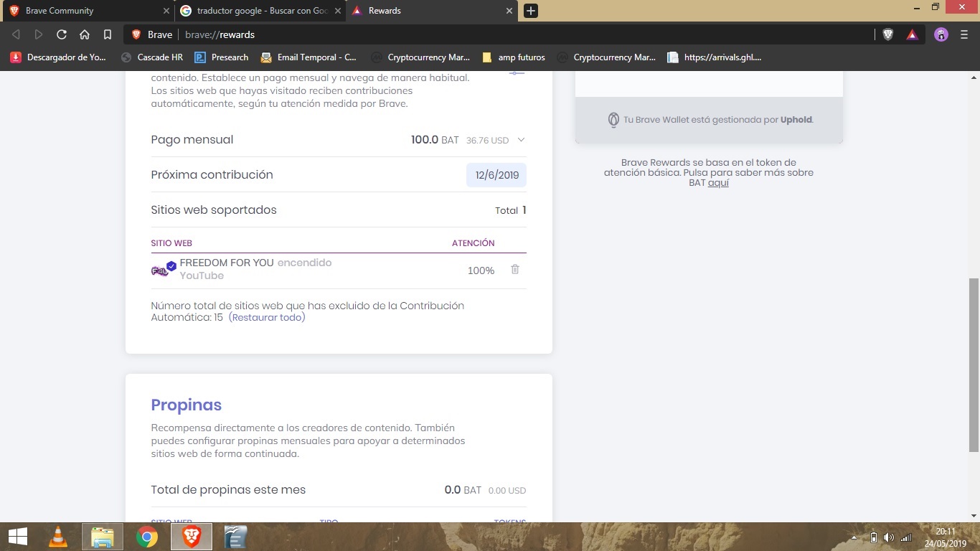This screenshot has height=551, width=980.
Task: Open the volume control in the system tray
Action: coord(890,537)
